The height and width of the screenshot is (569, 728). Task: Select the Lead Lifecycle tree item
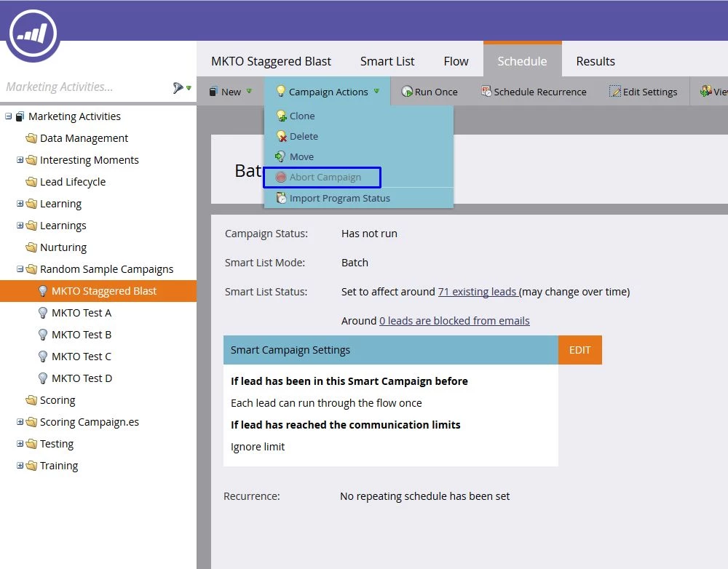[x=73, y=182]
